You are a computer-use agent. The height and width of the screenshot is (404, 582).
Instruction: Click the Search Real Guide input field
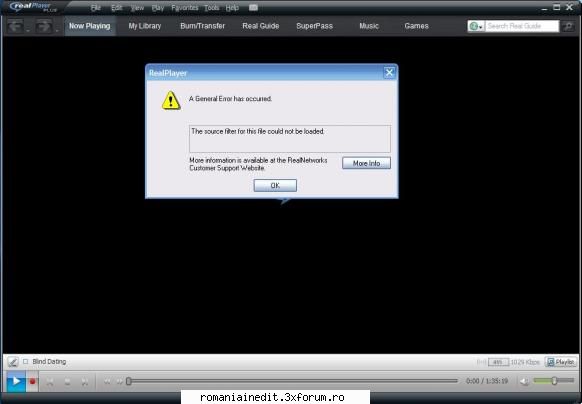point(522,26)
